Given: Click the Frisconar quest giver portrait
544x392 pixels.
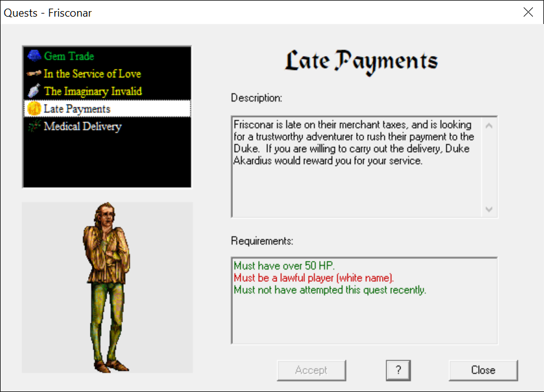Looking at the screenshot, I should coord(107,287).
